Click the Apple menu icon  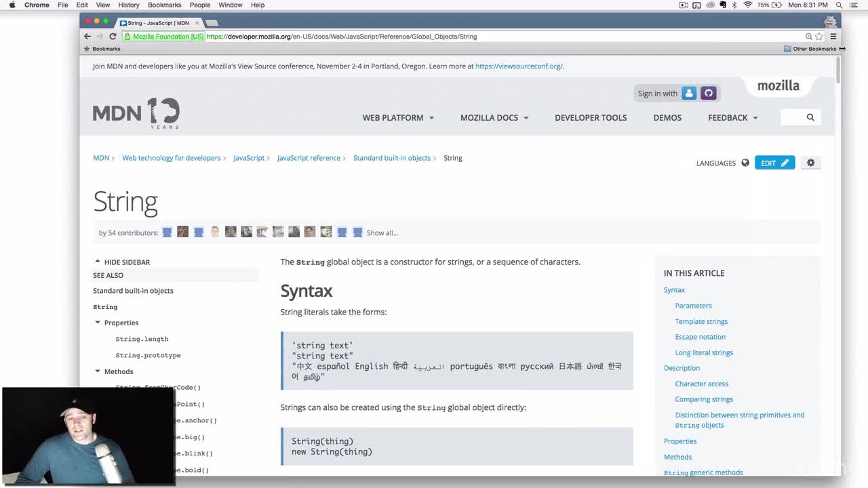[x=12, y=5]
